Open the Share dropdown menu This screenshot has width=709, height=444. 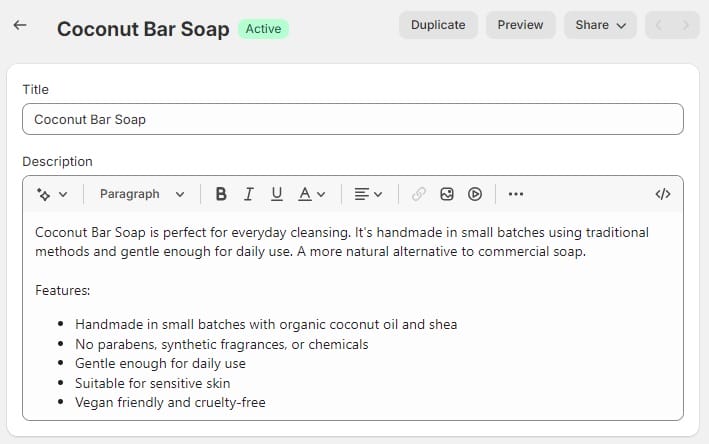(600, 25)
